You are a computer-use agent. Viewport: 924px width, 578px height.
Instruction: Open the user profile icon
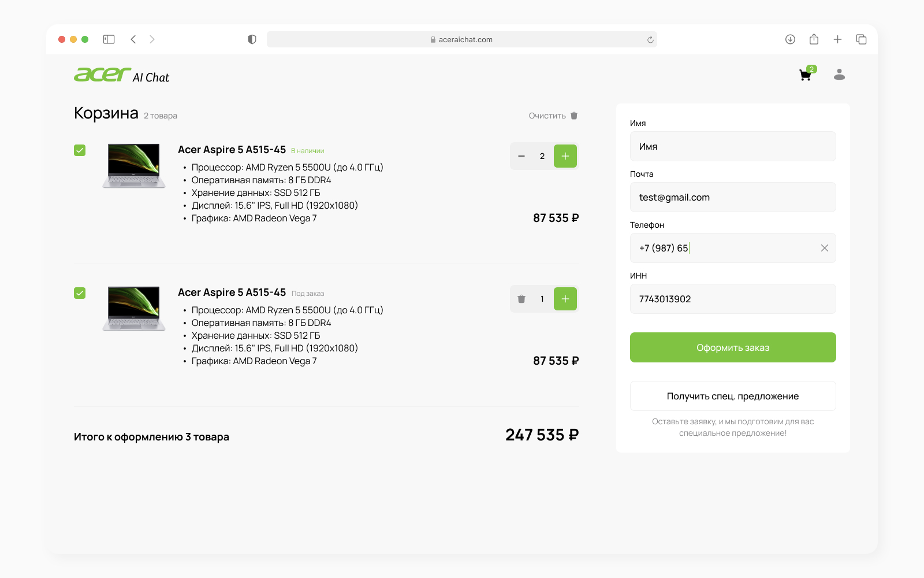(839, 75)
